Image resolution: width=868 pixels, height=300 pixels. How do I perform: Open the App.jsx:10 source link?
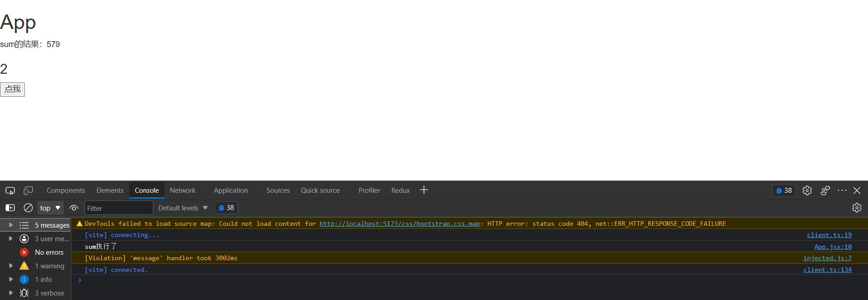pos(833,247)
